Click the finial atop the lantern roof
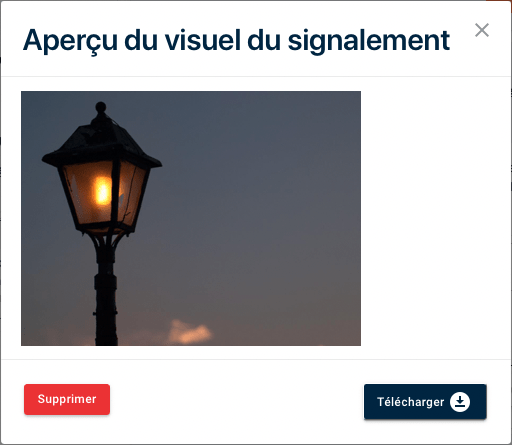The width and height of the screenshot is (512, 445). (101, 107)
